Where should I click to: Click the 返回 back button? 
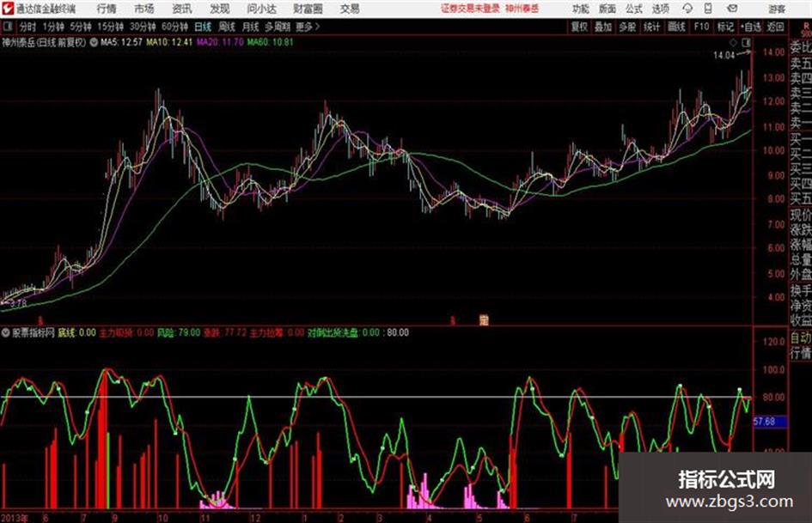coord(775,27)
